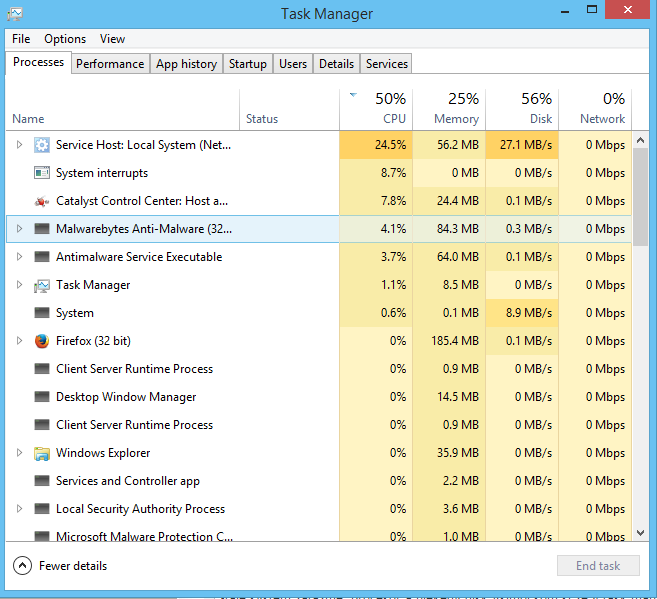Minimize the Task Manager window
The width and height of the screenshot is (657, 599).
[565, 11]
